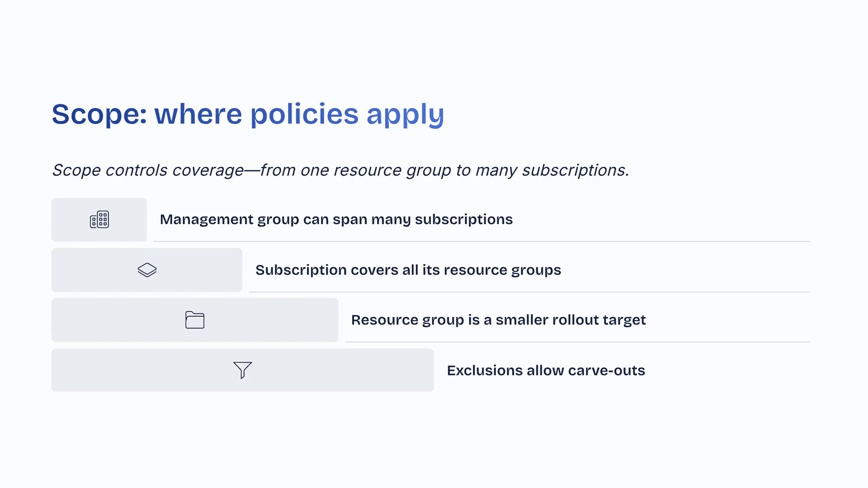Screen dimensions: 868x488
Task: Click the word "Exclusions" in last row
Action: [485, 371]
